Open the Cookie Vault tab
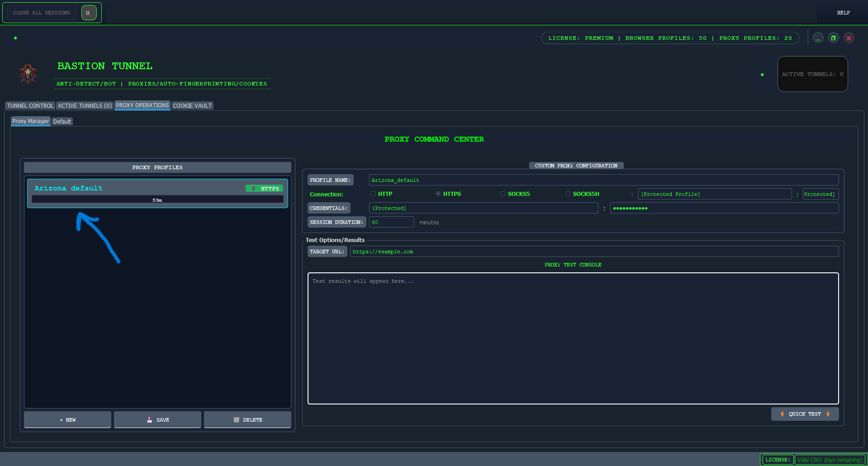 [x=192, y=105]
